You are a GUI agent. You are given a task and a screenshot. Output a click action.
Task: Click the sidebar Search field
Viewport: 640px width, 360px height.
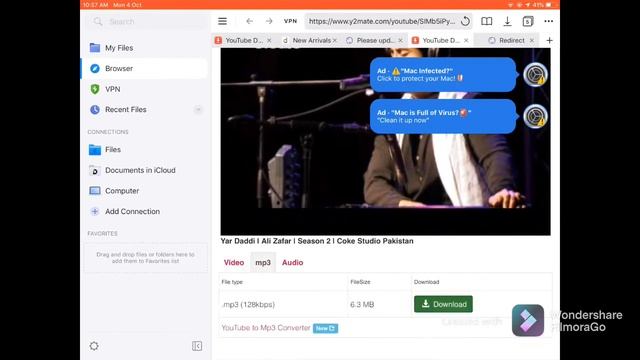pos(147,21)
